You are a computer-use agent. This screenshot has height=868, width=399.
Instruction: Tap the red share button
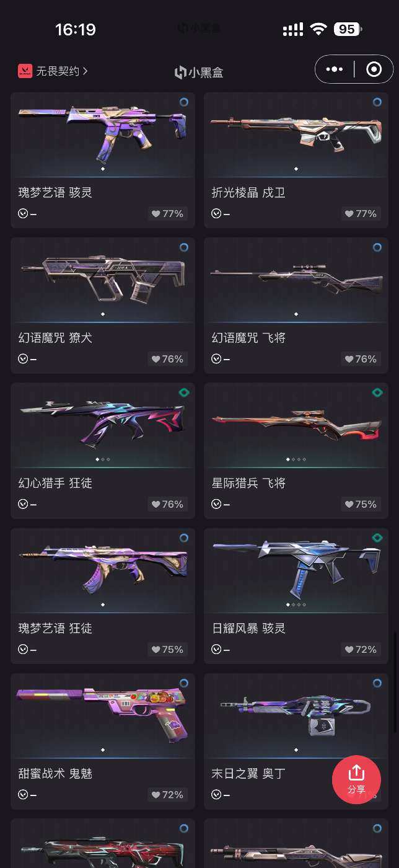click(x=356, y=779)
